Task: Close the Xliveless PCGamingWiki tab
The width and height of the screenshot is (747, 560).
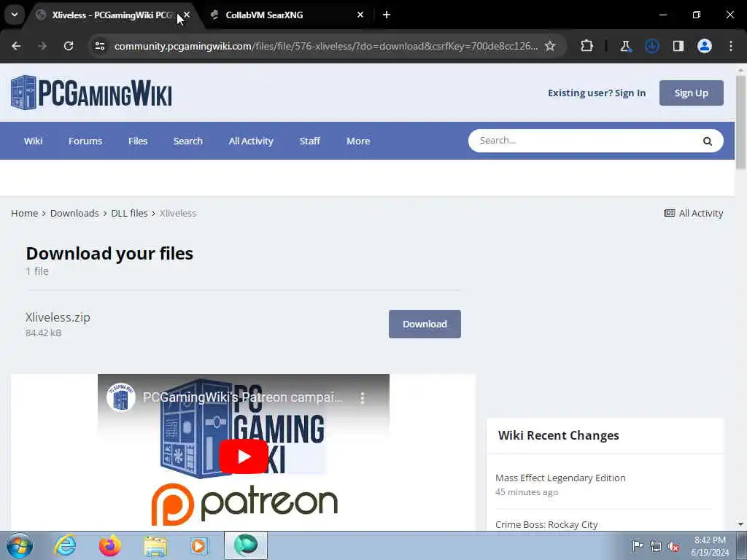Action: [187, 15]
